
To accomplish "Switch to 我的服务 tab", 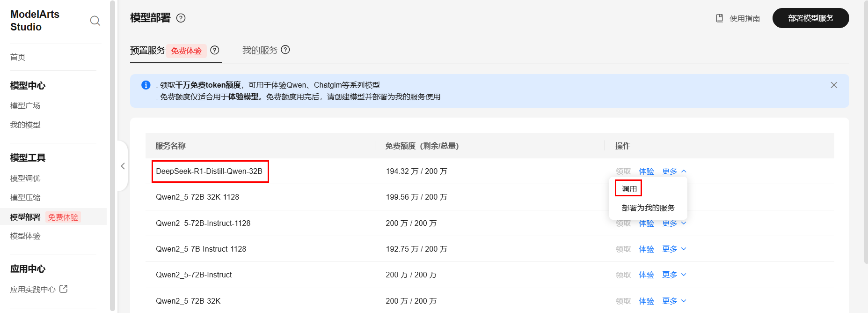I will [260, 50].
